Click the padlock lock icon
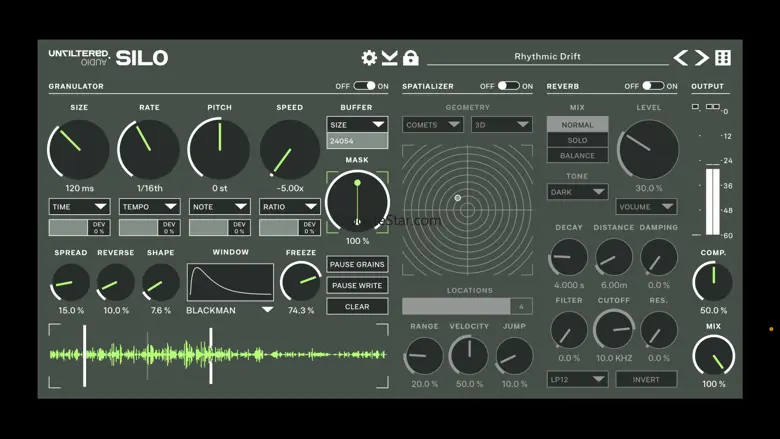This screenshot has width=780, height=439. point(410,58)
